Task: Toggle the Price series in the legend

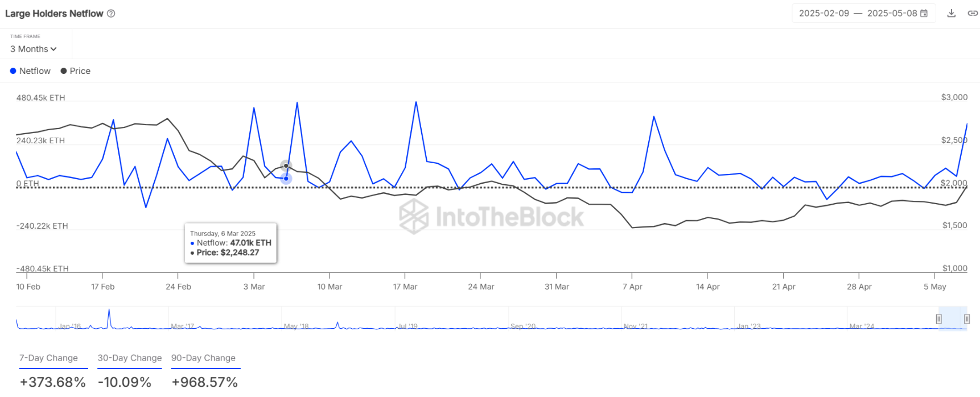Action: point(76,71)
